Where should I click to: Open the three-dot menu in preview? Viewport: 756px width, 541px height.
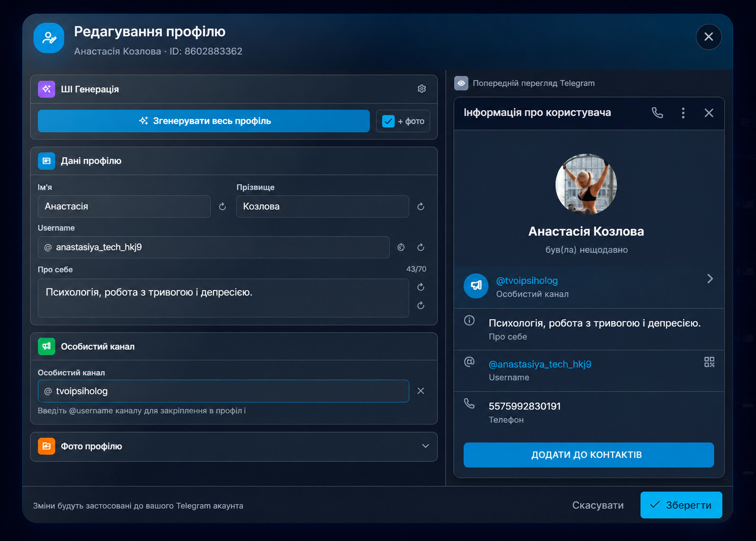pos(683,113)
